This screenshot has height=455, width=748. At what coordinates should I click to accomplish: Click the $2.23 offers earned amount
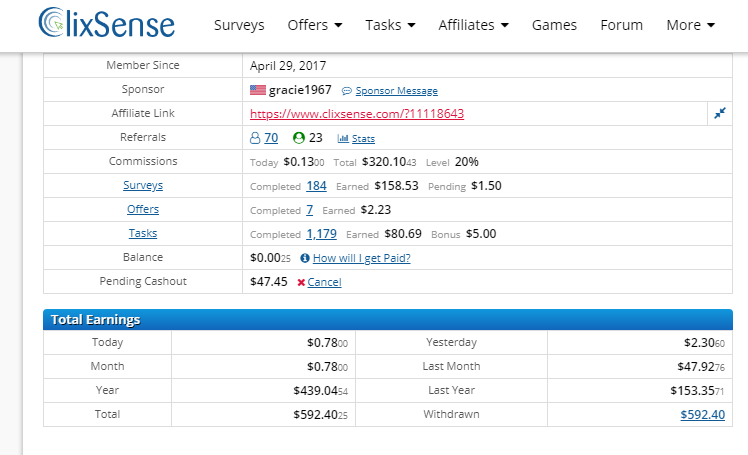tap(375, 210)
